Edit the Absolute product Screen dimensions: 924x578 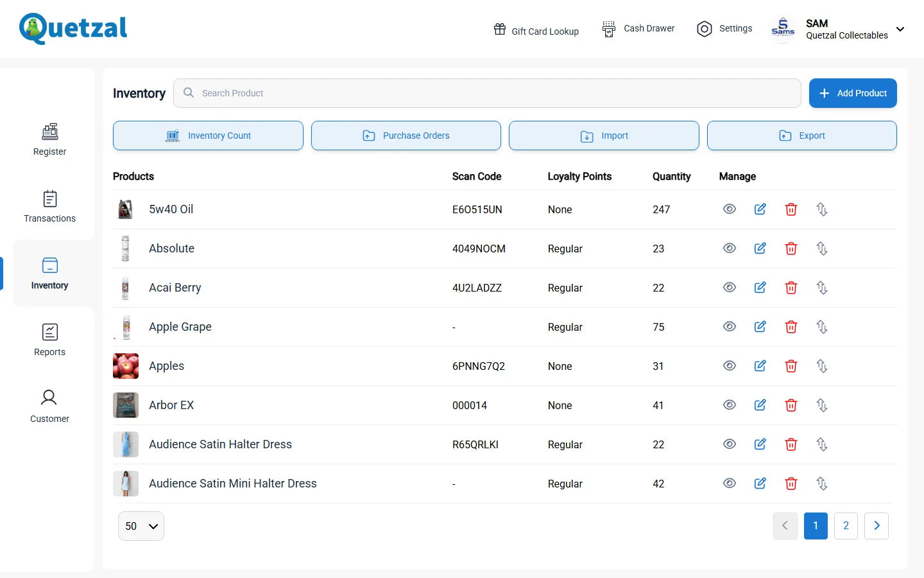[760, 249]
